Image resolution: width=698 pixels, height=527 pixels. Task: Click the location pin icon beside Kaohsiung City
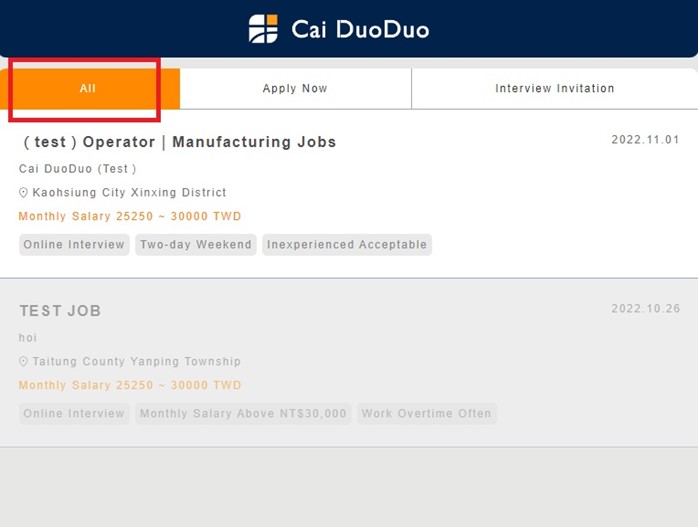click(x=24, y=193)
